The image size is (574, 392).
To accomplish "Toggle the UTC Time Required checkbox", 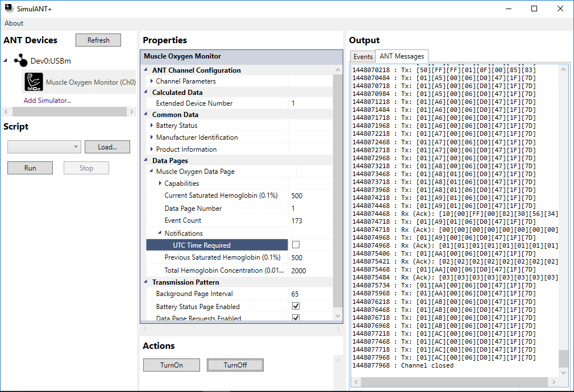I will pyautogui.click(x=296, y=244).
